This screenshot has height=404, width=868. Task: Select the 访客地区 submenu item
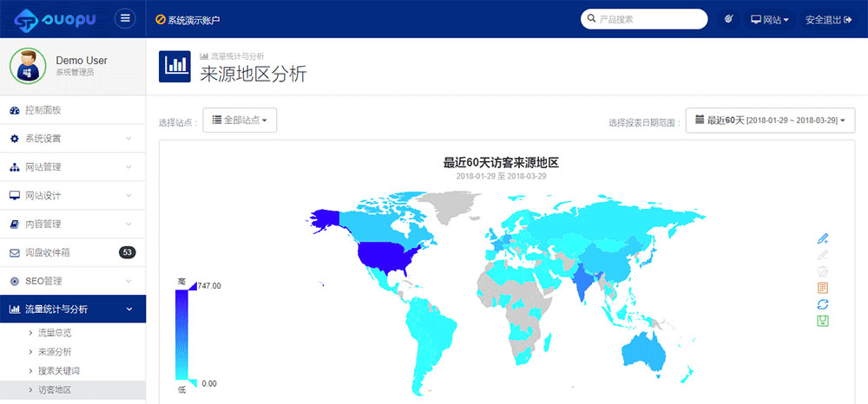coord(73,390)
